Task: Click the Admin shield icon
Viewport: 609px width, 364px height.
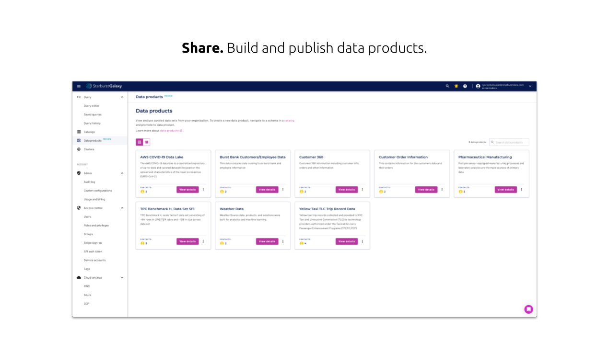Action: point(79,173)
